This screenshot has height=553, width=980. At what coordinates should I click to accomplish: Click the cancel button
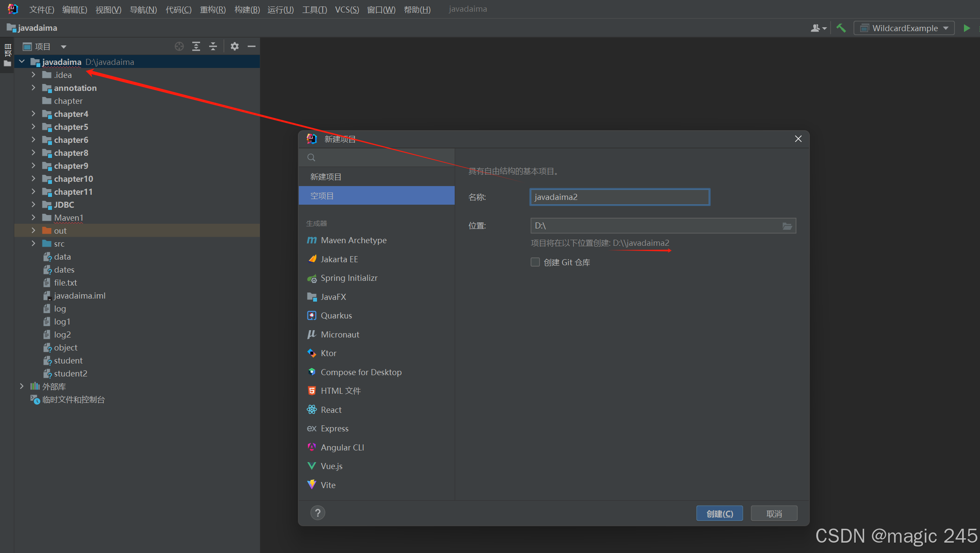point(774,514)
